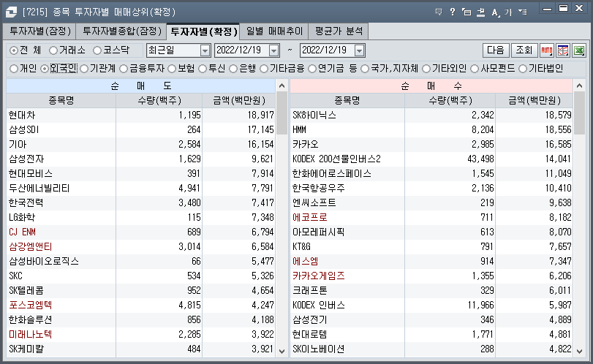The width and height of the screenshot is (593, 364).
Task: Click the Korean '가' font icon
Action: [x=508, y=12]
